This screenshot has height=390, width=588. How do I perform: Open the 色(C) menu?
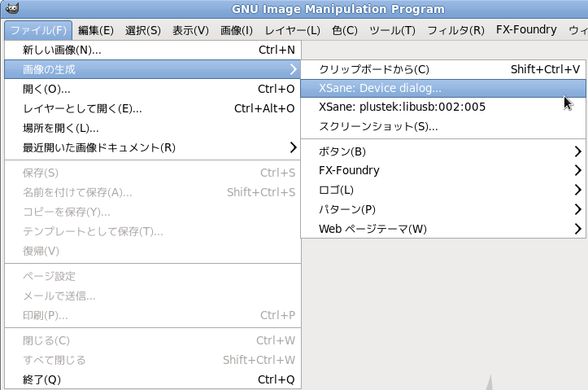tap(345, 30)
